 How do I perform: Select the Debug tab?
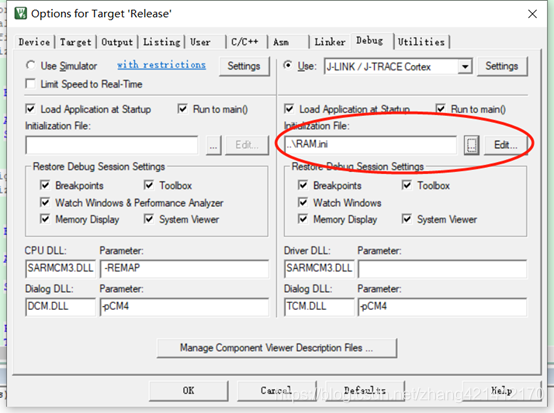(x=370, y=41)
